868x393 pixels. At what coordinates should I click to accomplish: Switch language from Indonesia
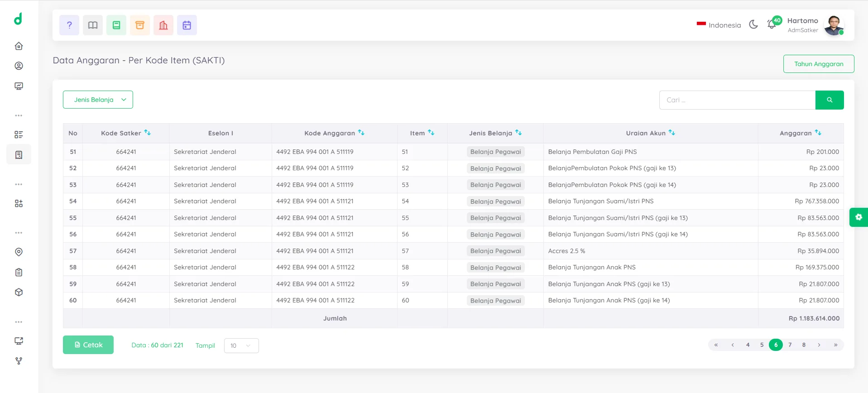[x=719, y=25]
